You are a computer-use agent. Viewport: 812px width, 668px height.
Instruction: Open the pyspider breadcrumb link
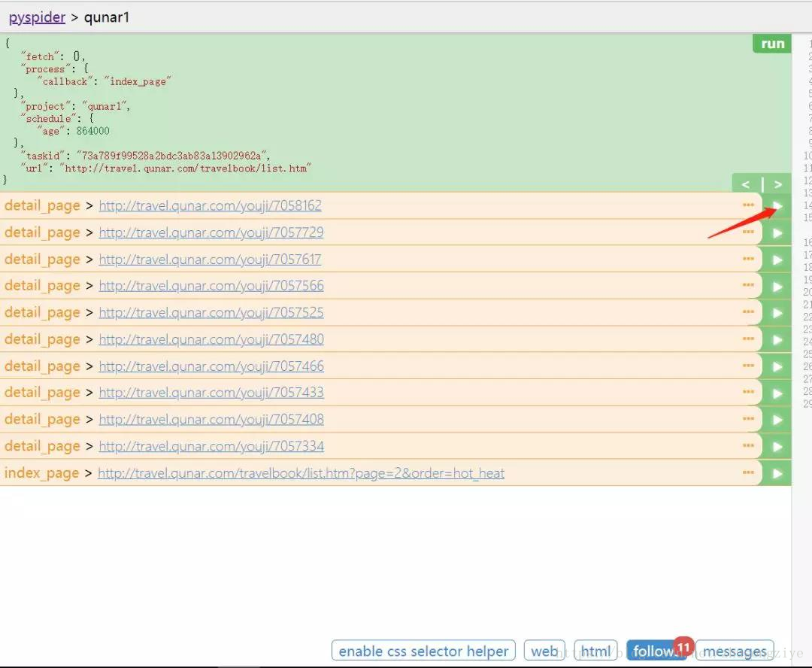pos(37,17)
